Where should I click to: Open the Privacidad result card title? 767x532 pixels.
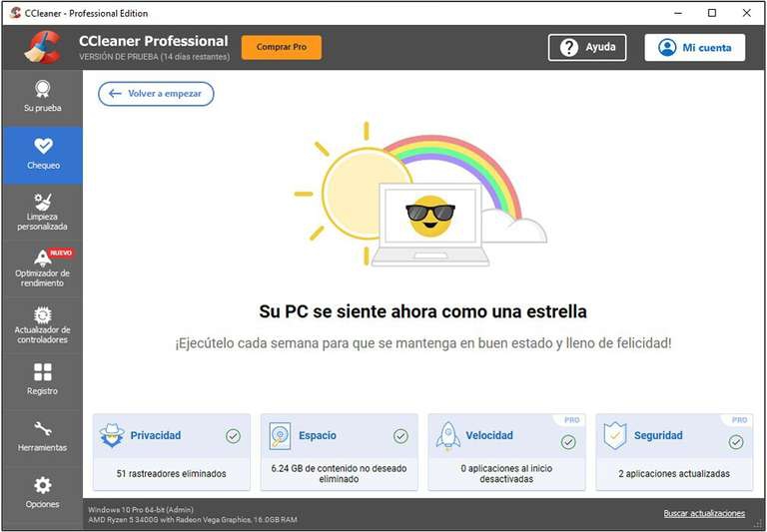tap(156, 435)
